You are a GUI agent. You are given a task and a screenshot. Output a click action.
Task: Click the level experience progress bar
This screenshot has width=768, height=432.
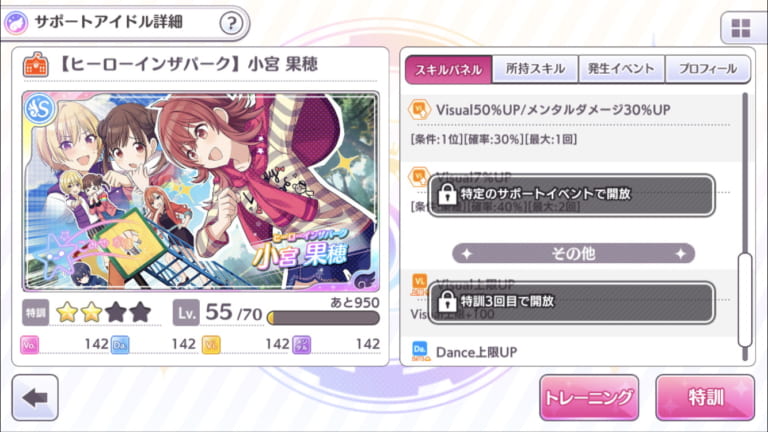click(323, 318)
